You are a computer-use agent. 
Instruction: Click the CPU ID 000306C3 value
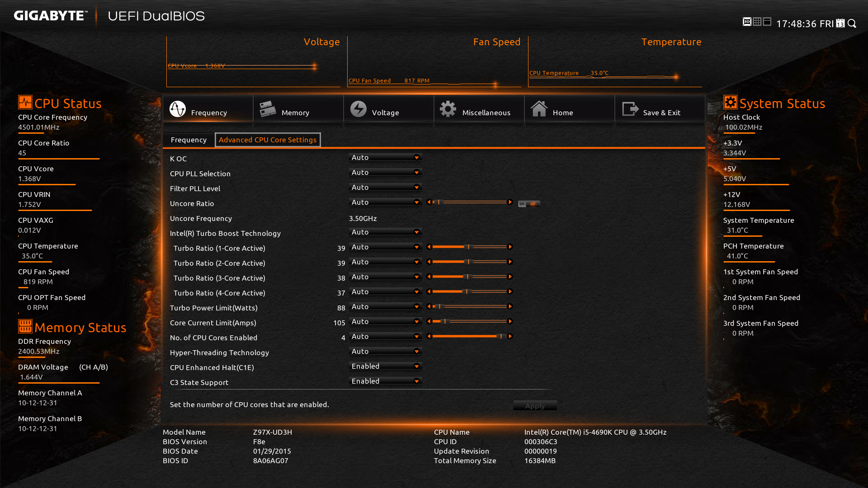[x=541, y=441]
